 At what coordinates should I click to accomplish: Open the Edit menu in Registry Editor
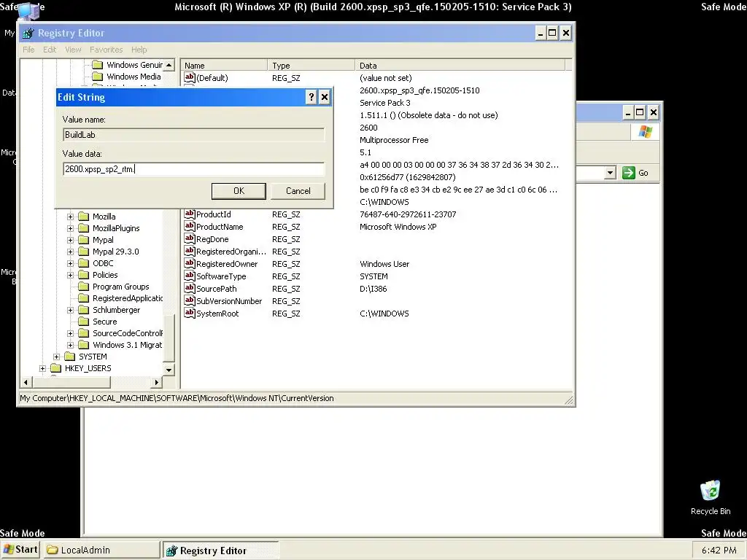tap(50, 50)
